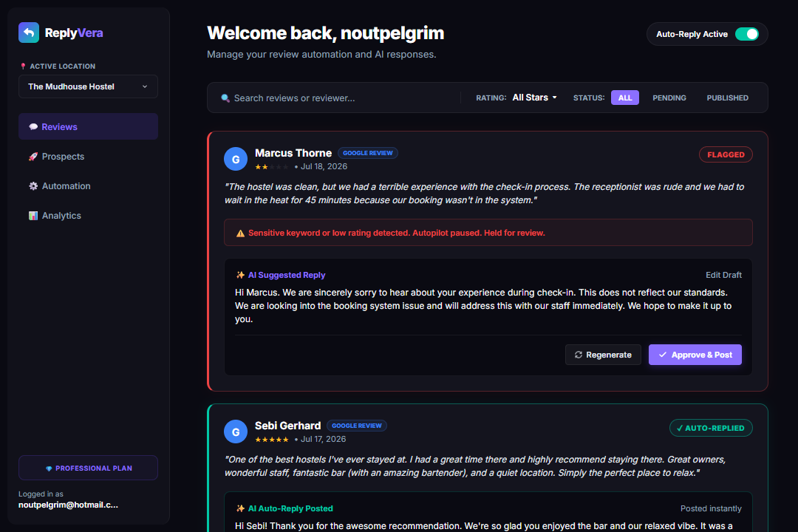
Task: Click the bar chart Analytics icon
Action: 33,215
